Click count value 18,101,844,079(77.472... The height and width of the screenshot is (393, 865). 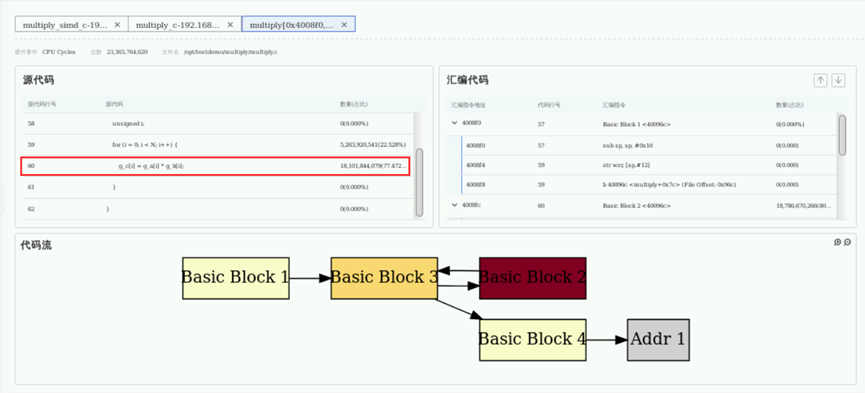(x=373, y=166)
